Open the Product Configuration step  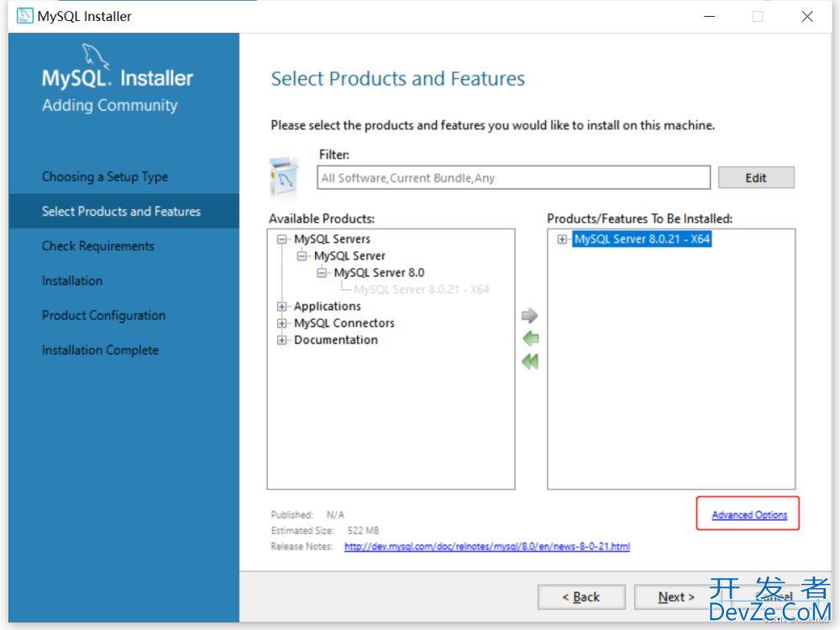coord(104,316)
